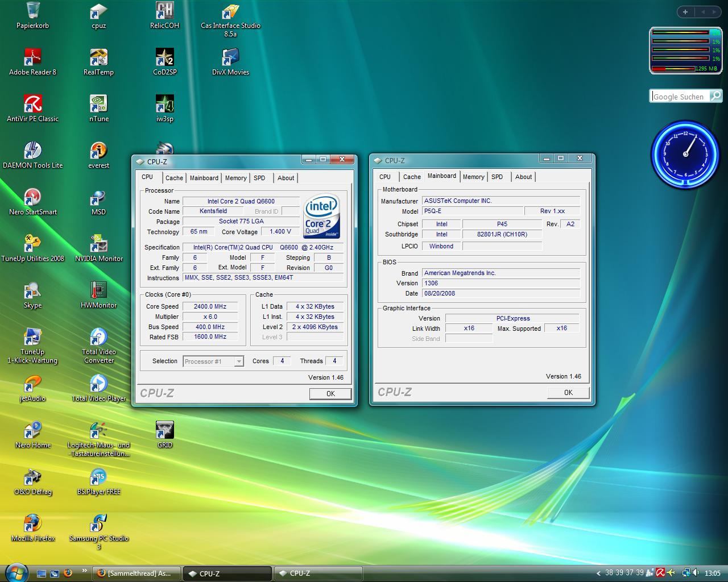Click the Google search magnifier button

coord(716,96)
